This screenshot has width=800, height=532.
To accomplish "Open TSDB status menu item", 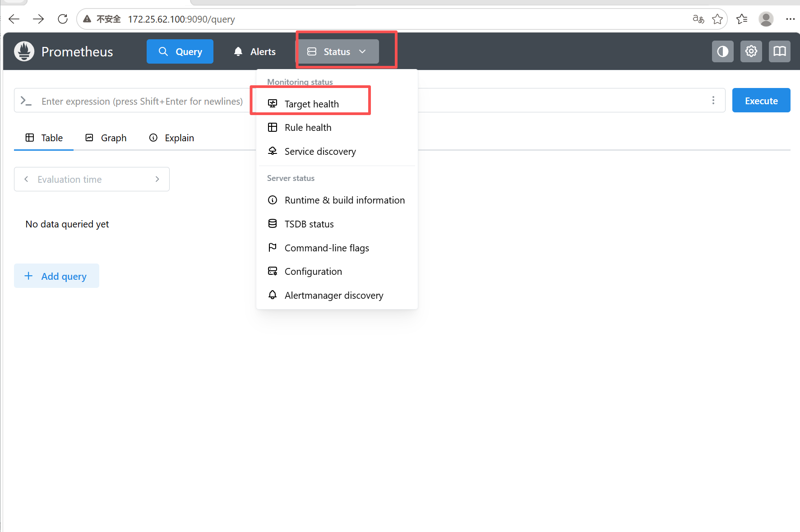I will [x=337, y=224].
